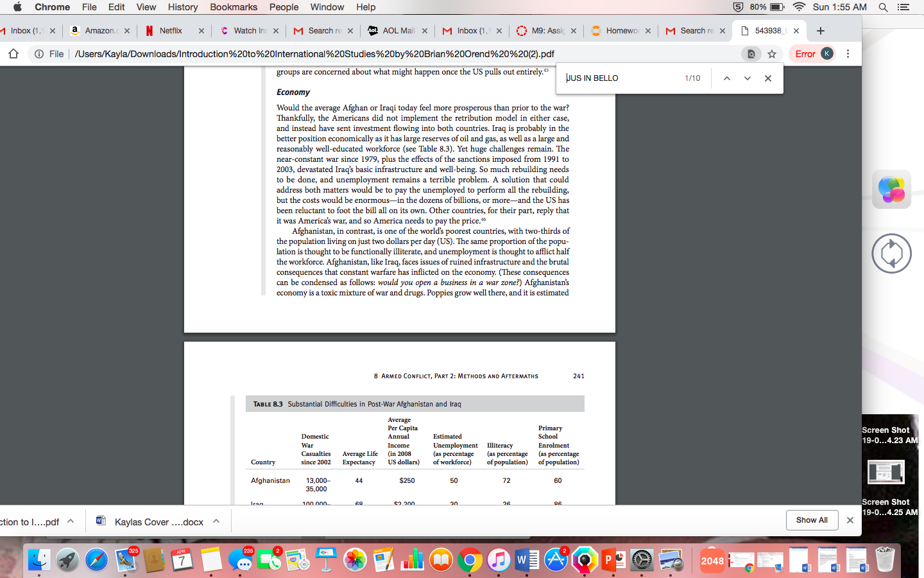The height and width of the screenshot is (578, 924).
Task: Open the 2048 game from the dock
Action: coord(712,560)
